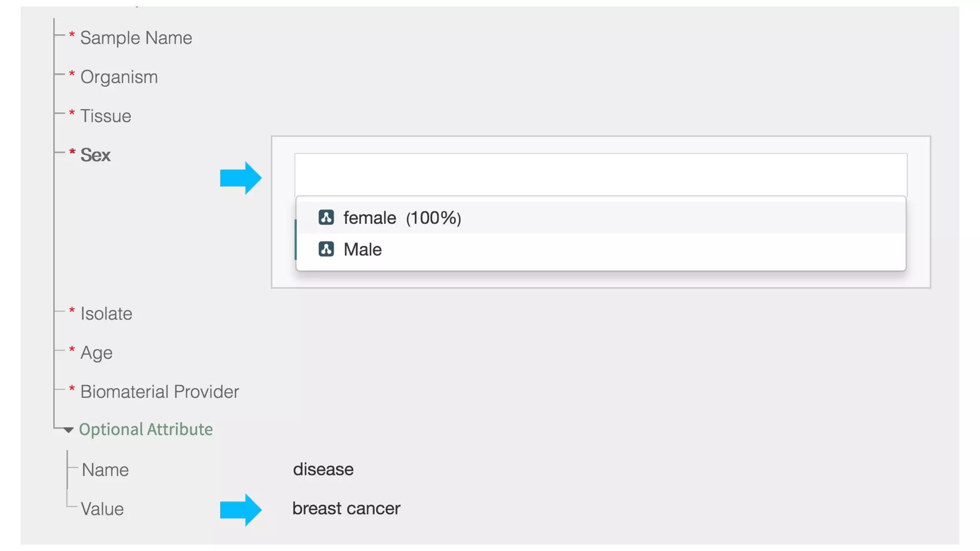Click the blue arrow pointing at Sex field
Viewport: 980px width, 551px height.
240,178
